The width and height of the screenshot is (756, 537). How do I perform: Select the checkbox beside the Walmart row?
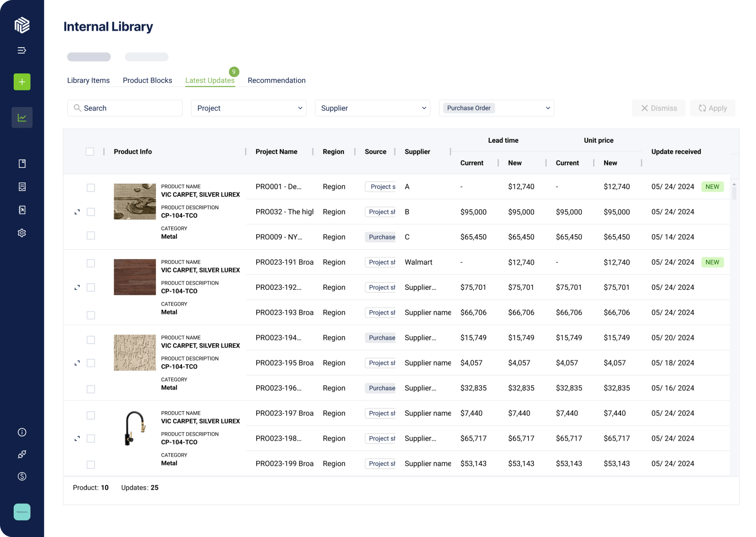coord(90,263)
